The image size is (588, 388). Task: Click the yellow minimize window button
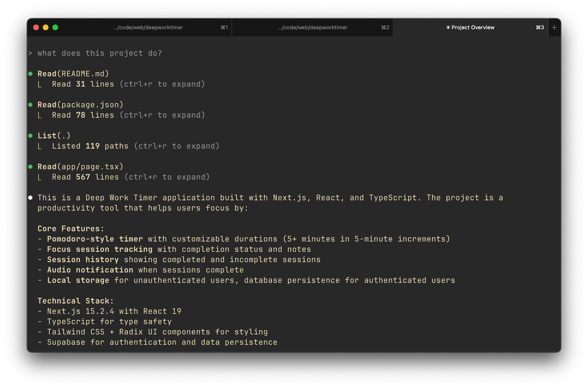[46, 28]
